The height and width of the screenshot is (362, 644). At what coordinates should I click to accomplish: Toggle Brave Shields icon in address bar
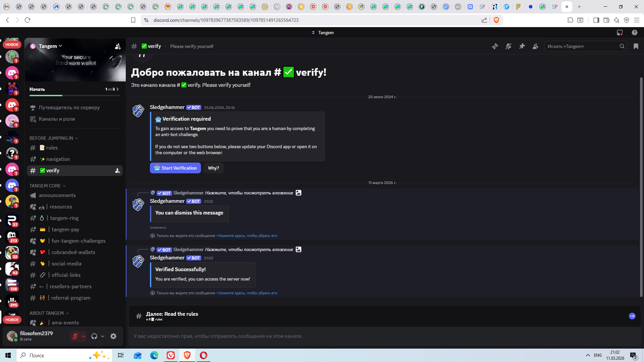496,20
